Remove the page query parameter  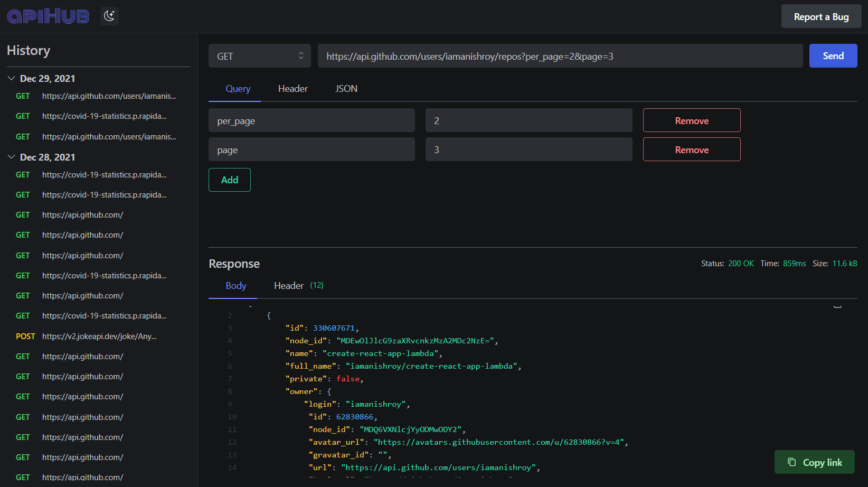pos(691,150)
